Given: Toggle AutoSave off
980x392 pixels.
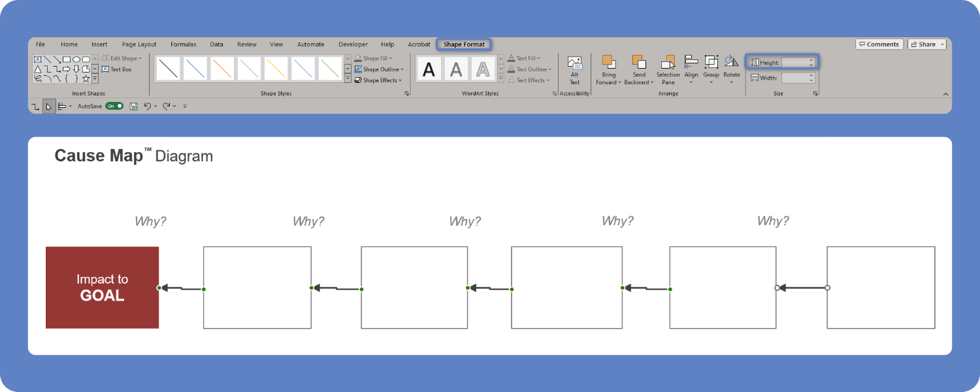Looking at the screenshot, I should [x=116, y=106].
